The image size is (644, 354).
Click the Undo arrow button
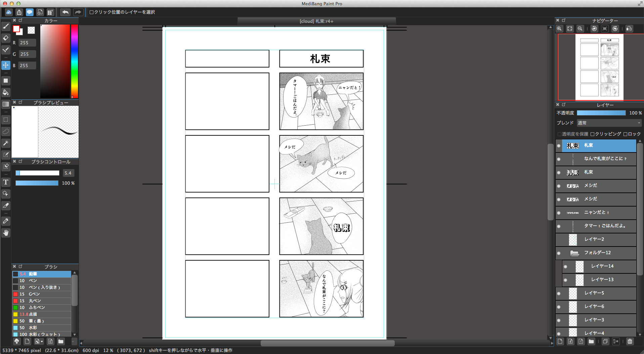[x=65, y=12]
